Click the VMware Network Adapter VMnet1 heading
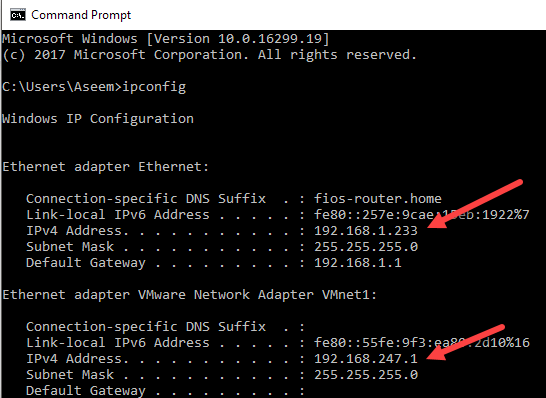The width and height of the screenshot is (546, 398). pos(189,295)
